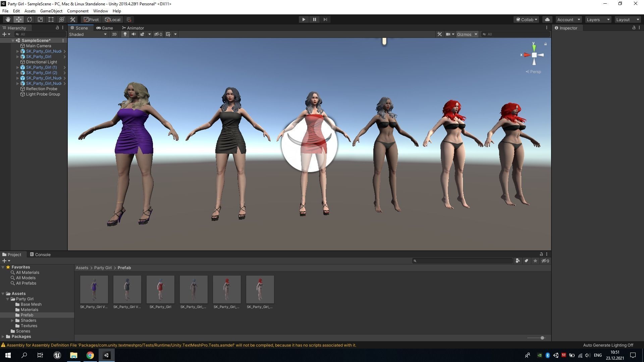Select the SK_Party_Girl prefab thumbnail
This screenshot has width=644, height=362.
point(160,289)
